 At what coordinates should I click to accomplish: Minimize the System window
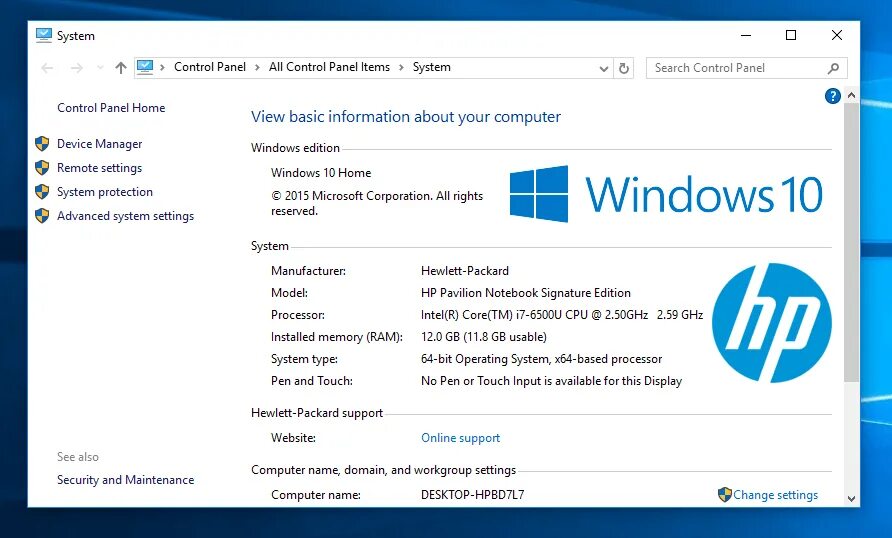(x=746, y=35)
